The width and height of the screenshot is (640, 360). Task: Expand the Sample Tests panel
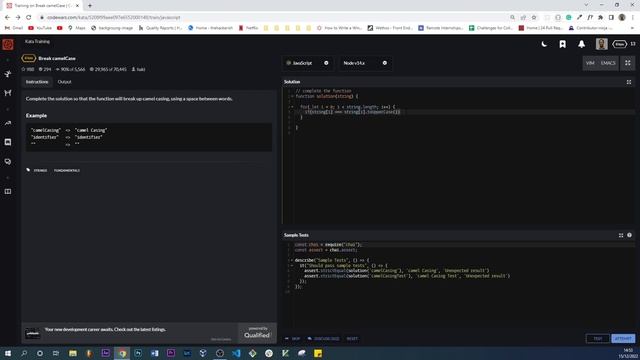621,236
